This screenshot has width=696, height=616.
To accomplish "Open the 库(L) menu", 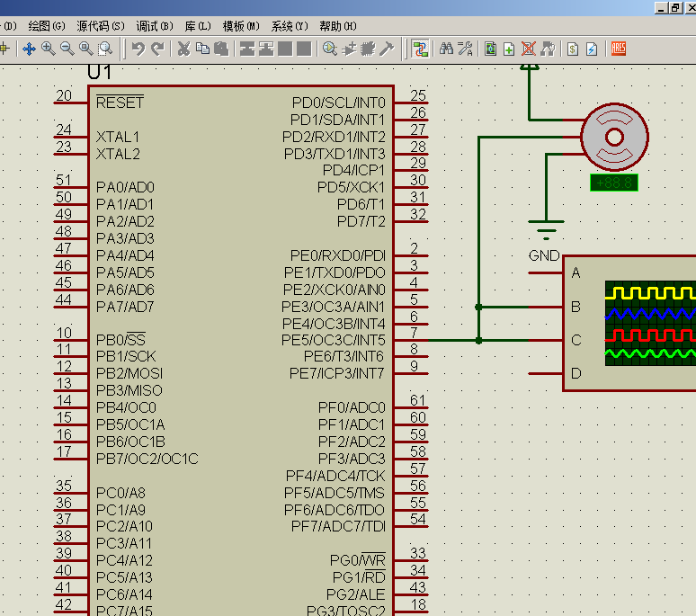I will (198, 26).
